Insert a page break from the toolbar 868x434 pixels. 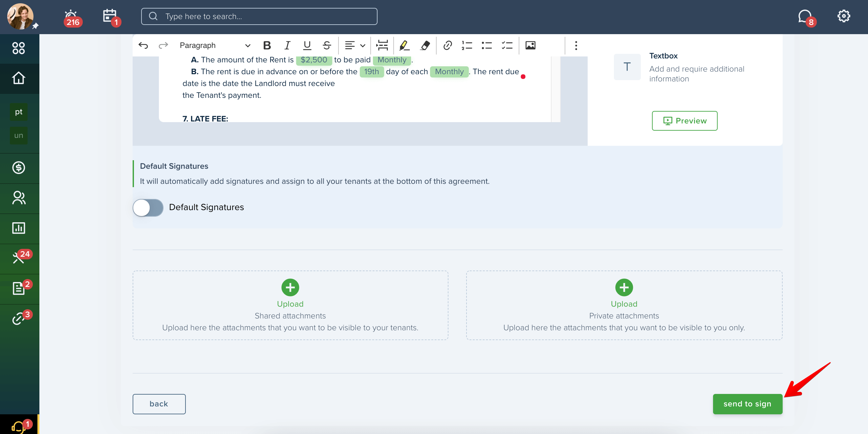382,46
